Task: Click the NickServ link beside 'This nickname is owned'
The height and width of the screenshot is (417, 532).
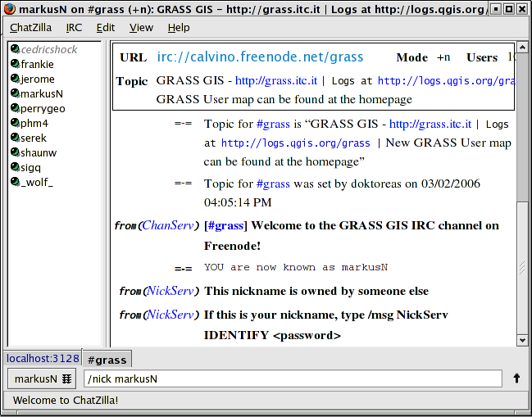Action: coord(171,291)
